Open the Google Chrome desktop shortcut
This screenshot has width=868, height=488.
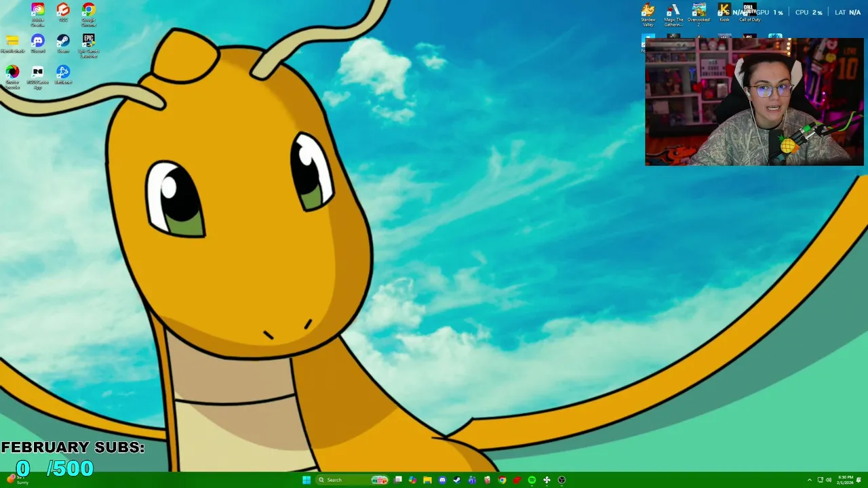coord(88,15)
